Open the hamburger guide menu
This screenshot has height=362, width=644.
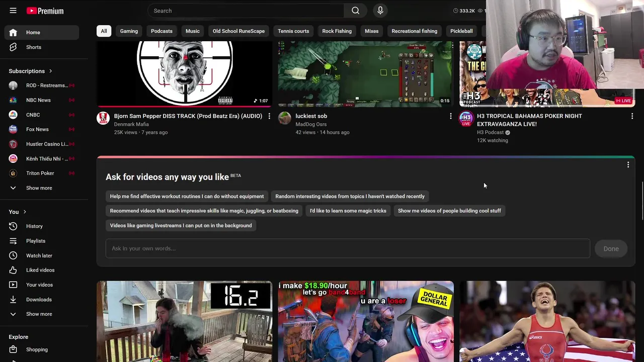click(13, 11)
